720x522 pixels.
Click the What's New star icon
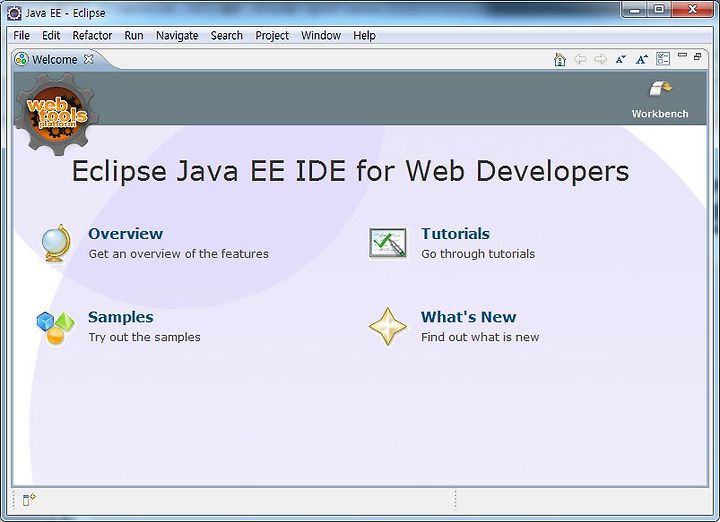point(388,326)
